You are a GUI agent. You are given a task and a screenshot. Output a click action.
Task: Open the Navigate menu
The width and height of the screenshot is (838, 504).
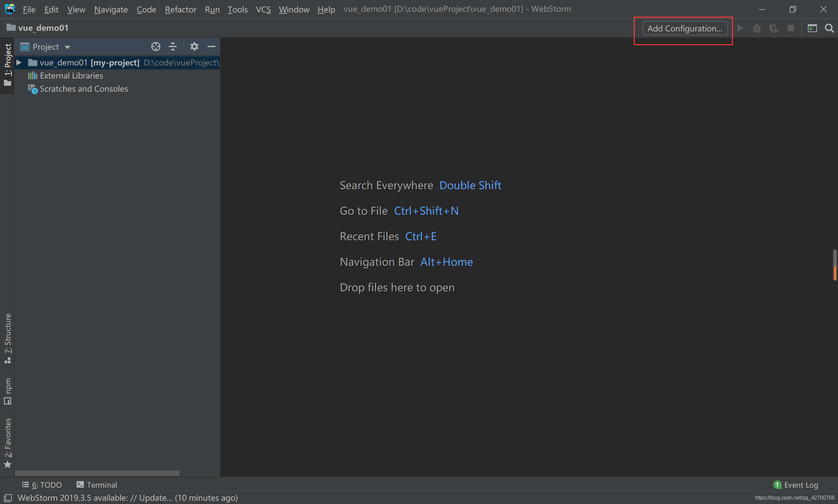(111, 9)
